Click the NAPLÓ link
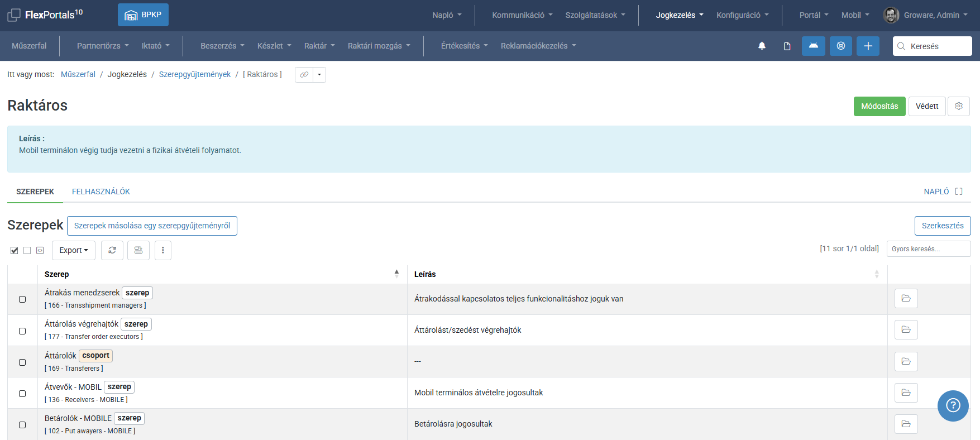Screen dimensions: 980x440 click(x=936, y=192)
